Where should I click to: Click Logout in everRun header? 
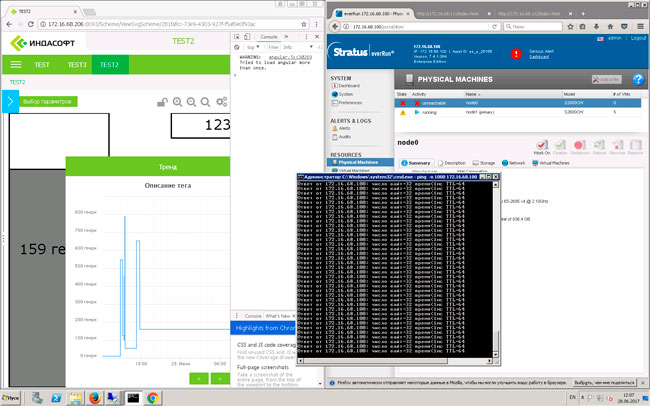(638, 38)
